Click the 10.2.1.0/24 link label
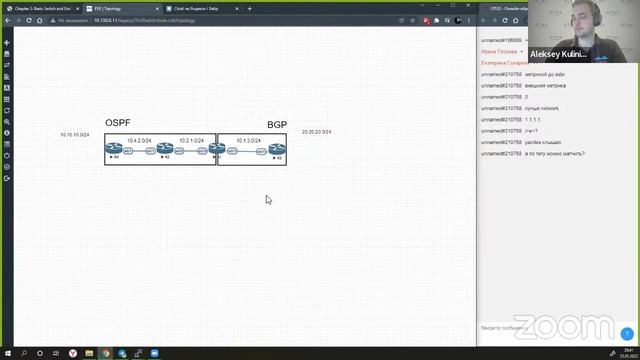This screenshot has width=640, height=360. [x=191, y=140]
